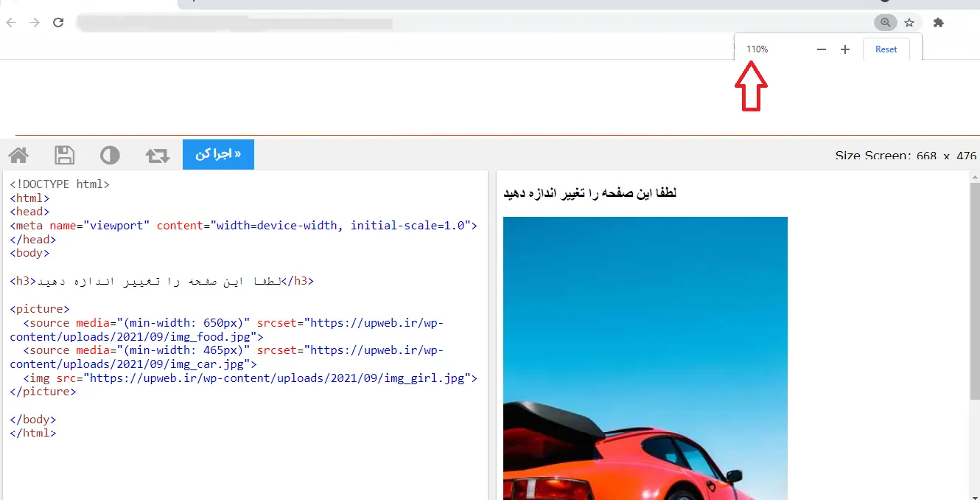The width and height of the screenshot is (980, 500).
Task: Open the extensions puzzle icon
Action: coord(939,23)
